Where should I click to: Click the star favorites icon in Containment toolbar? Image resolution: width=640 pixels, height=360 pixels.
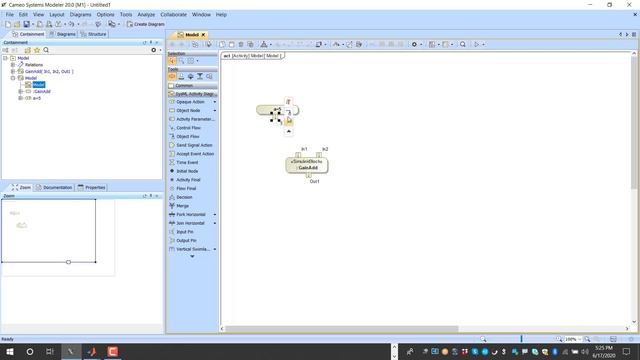point(37,50)
